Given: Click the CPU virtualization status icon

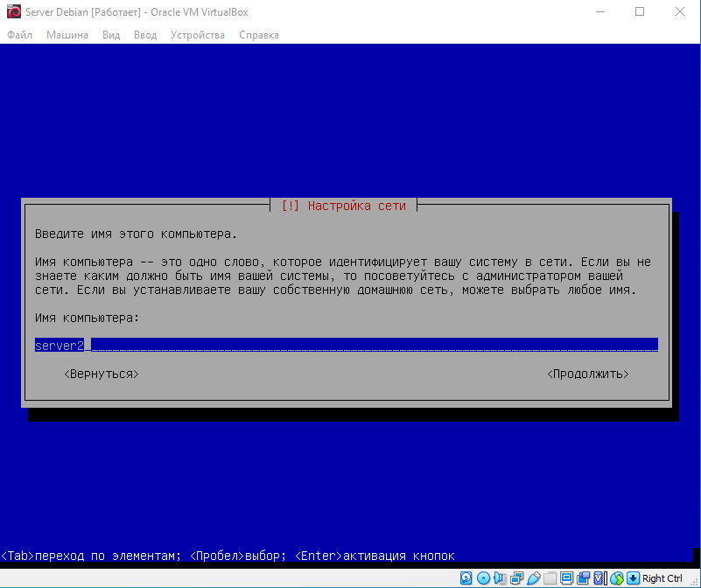Looking at the screenshot, I should [x=599, y=578].
